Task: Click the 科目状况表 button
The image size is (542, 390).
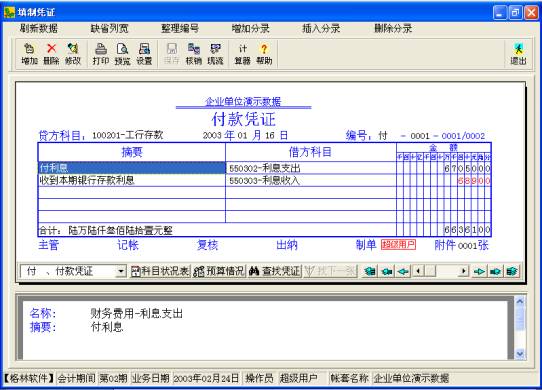Action: (160, 271)
